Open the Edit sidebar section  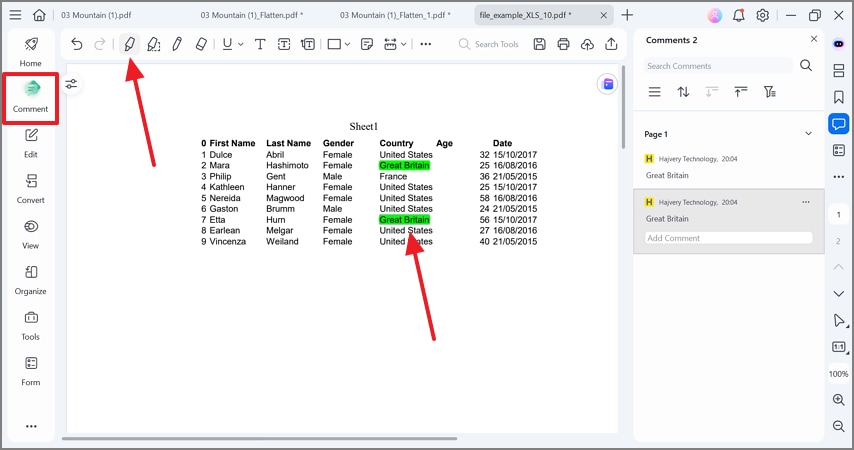pos(30,143)
